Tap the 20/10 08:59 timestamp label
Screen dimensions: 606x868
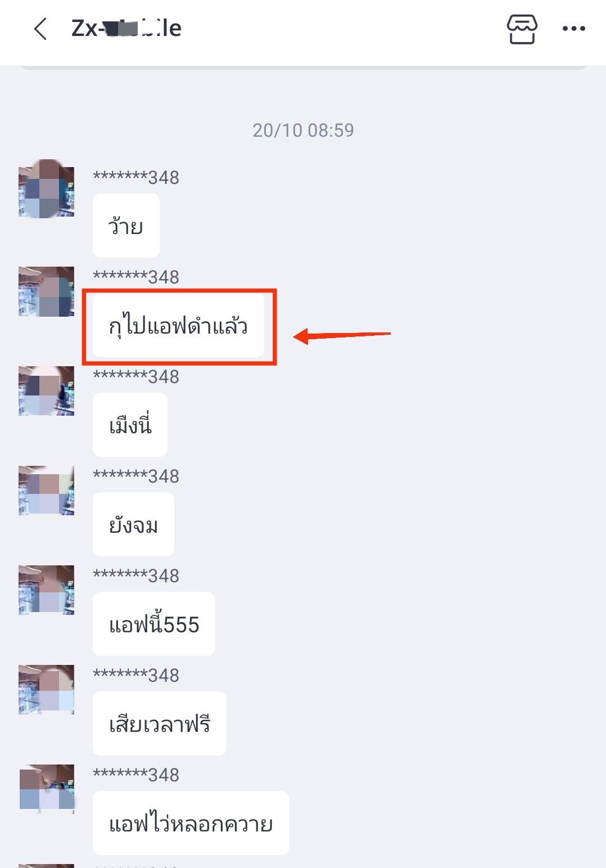click(303, 131)
